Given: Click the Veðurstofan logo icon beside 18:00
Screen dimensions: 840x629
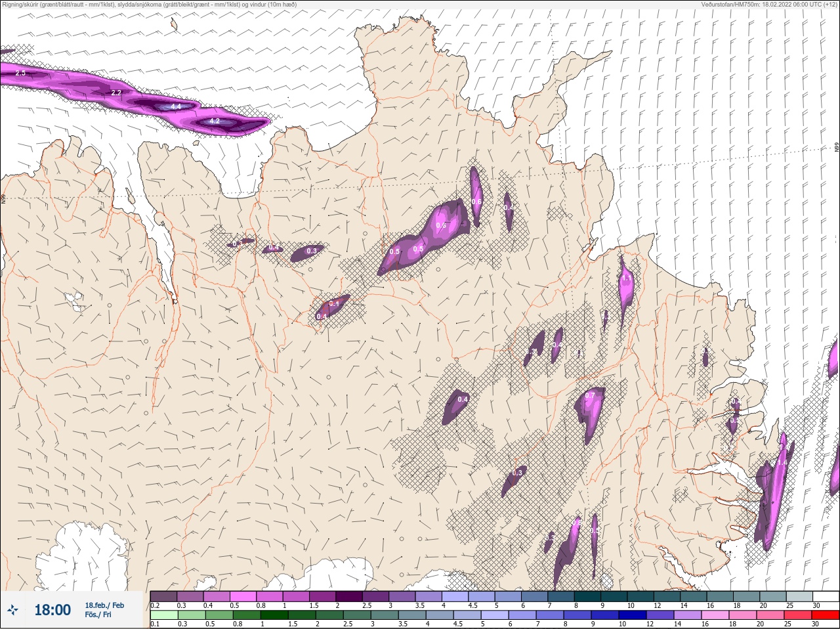Looking at the screenshot, I should 13,610.
